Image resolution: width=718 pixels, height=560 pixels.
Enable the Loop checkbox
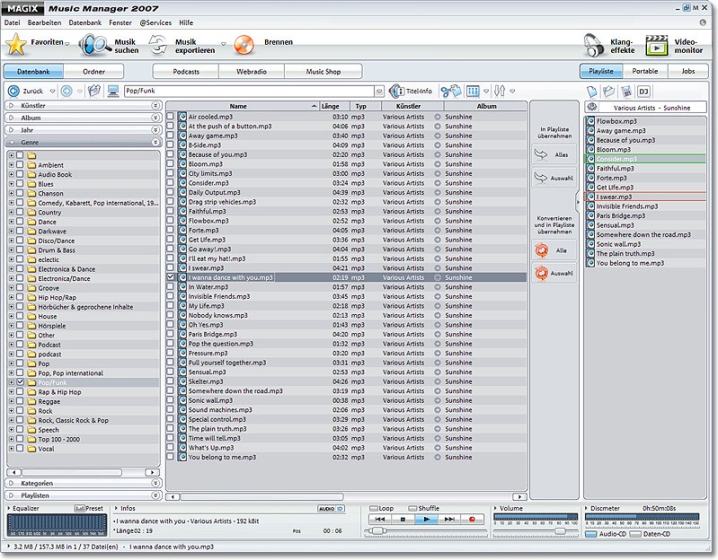click(x=372, y=508)
